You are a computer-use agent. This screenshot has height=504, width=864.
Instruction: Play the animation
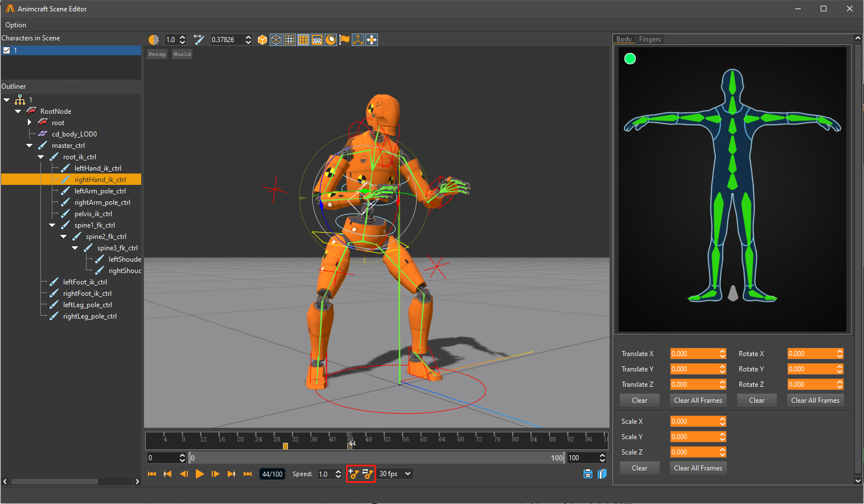tap(200, 474)
